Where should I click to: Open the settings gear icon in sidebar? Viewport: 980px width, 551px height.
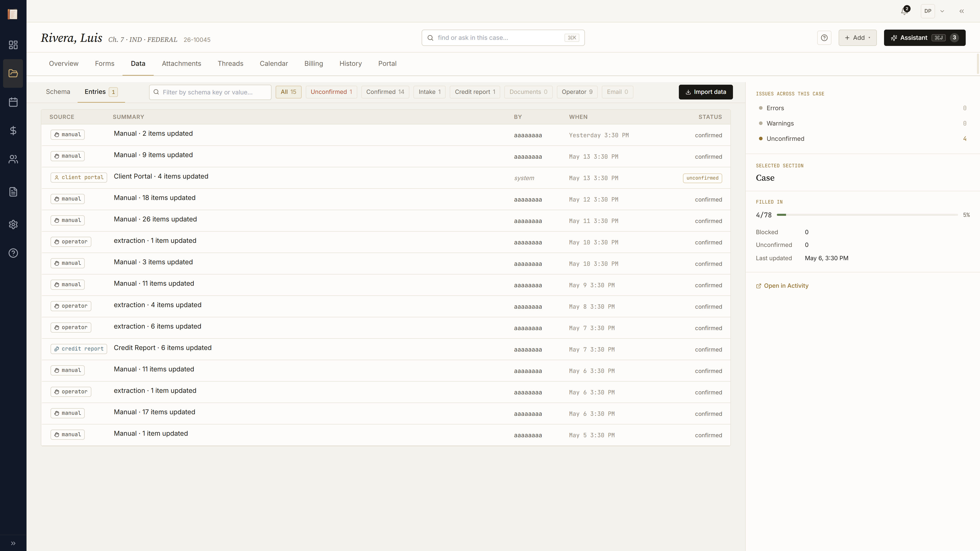13,224
